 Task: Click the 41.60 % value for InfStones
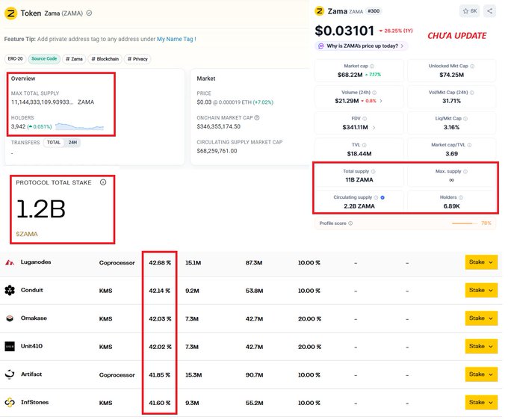tap(159, 403)
